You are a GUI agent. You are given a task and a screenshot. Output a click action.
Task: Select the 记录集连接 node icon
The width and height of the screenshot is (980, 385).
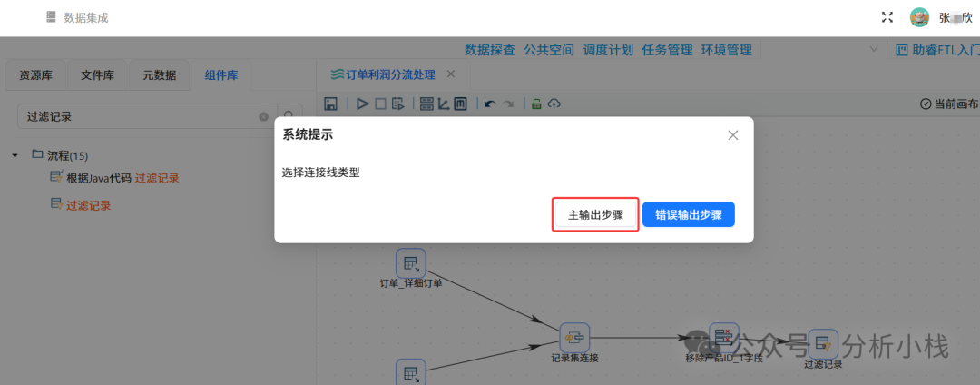574,338
